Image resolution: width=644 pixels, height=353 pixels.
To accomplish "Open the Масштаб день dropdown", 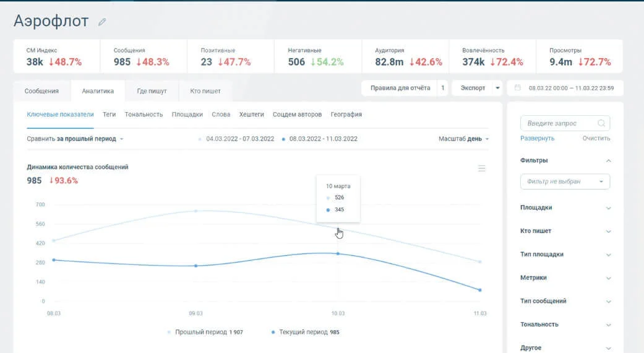I will pyautogui.click(x=464, y=139).
